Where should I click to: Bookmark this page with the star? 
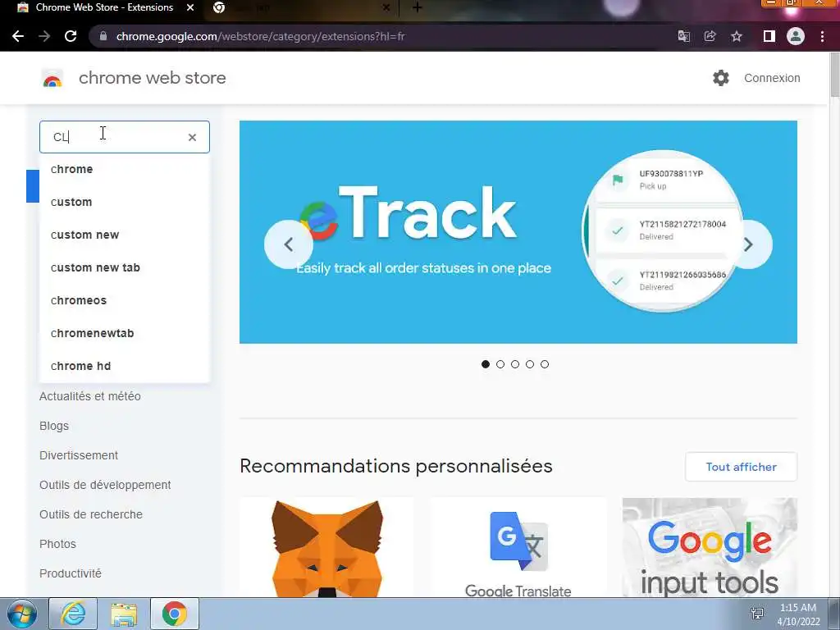(737, 36)
